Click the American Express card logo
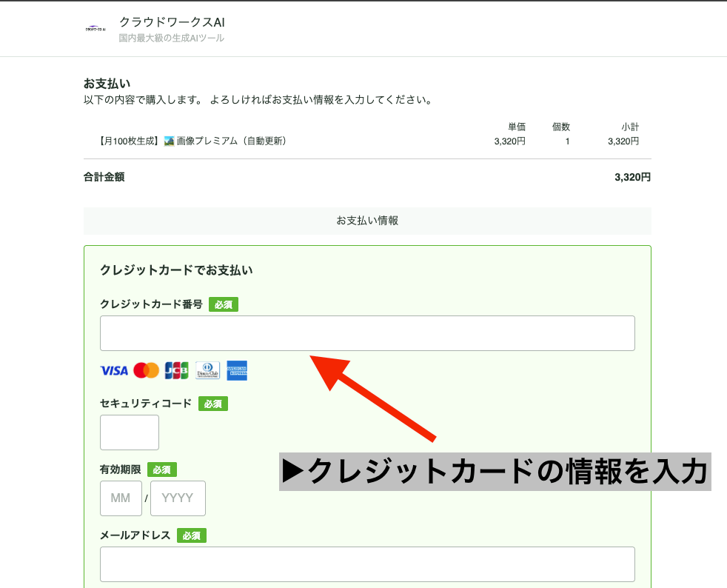The width and height of the screenshot is (727, 588). tap(237, 370)
